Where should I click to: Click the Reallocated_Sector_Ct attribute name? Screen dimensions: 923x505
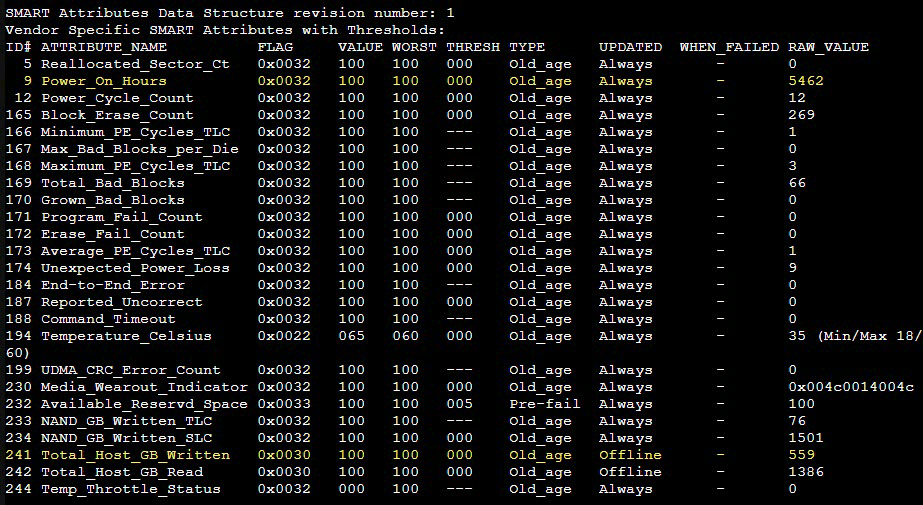click(x=135, y=64)
